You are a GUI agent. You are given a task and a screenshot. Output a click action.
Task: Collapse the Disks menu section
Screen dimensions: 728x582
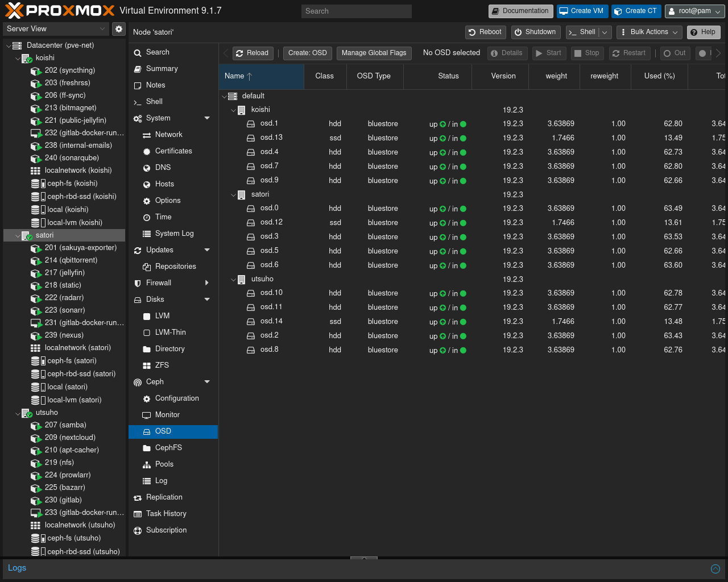pos(207,300)
